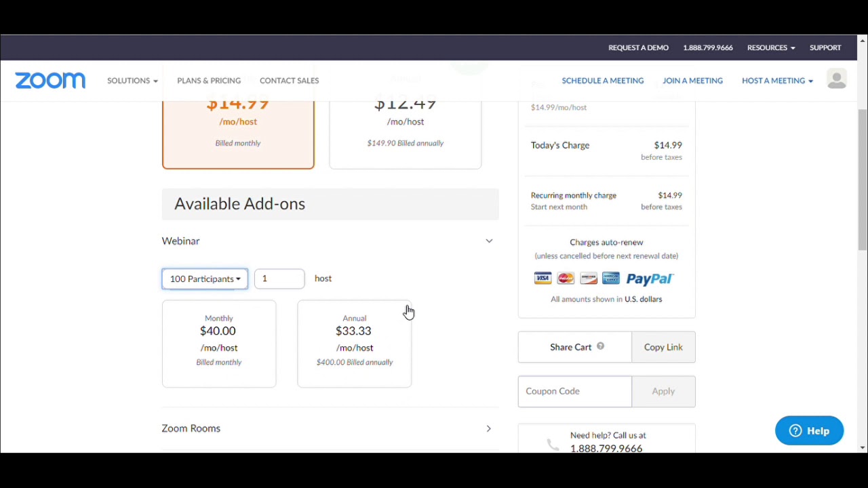
Task: Click the Recurring monthly charge text
Action: (x=574, y=195)
